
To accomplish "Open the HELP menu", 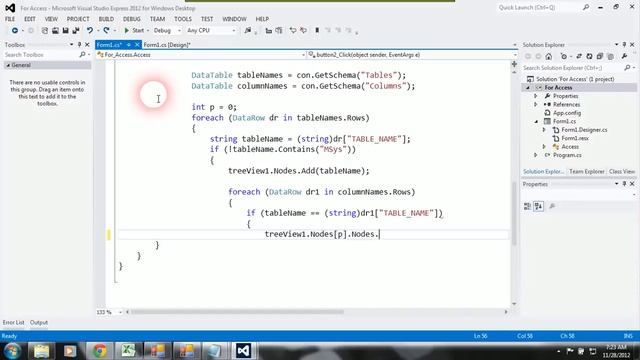I will pos(262,19).
